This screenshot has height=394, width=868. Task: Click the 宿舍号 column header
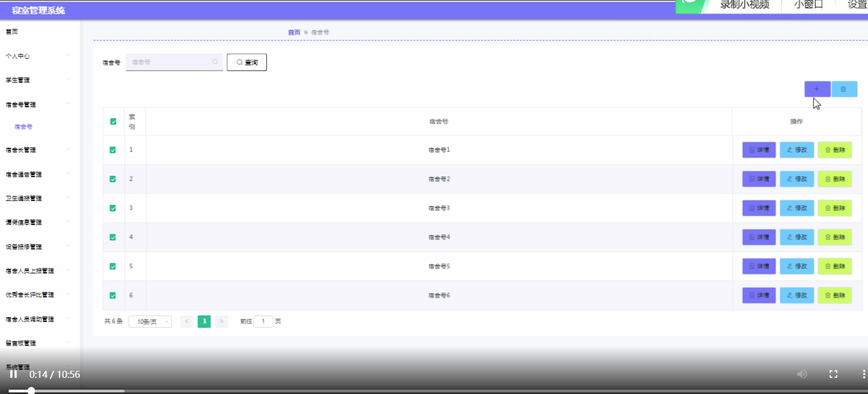(439, 121)
